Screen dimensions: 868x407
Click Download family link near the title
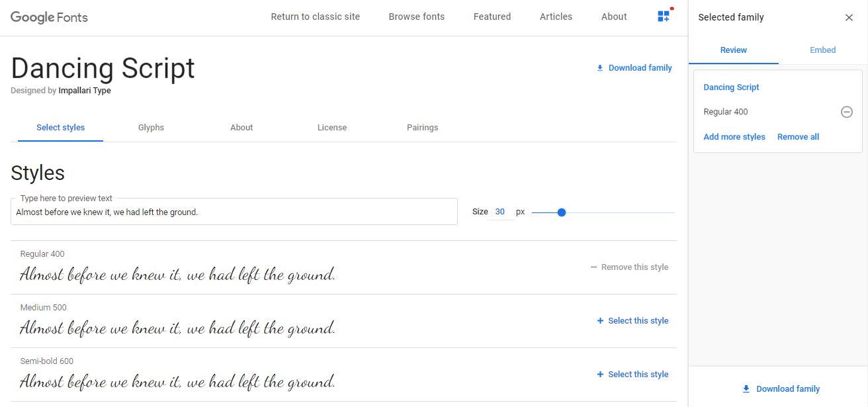(x=634, y=68)
